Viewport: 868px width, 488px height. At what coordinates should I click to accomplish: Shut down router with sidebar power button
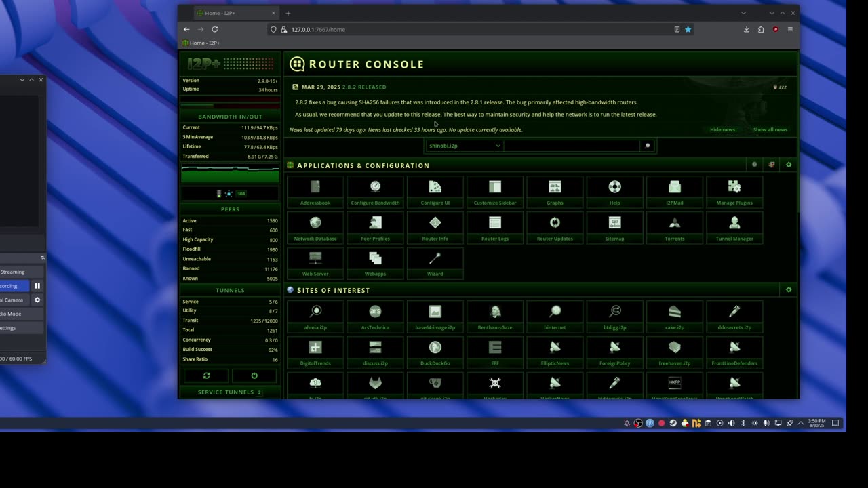click(254, 375)
